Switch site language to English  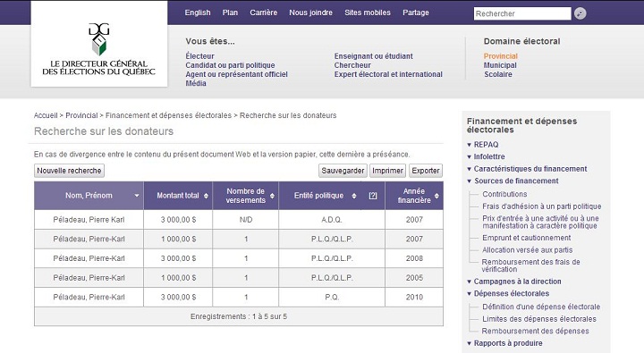[198, 13]
